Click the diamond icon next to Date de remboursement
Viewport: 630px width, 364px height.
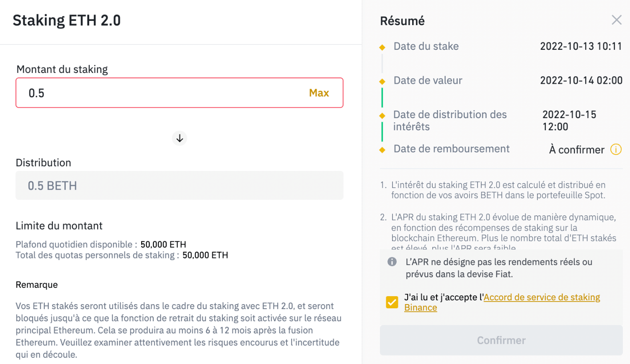pos(382,149)
